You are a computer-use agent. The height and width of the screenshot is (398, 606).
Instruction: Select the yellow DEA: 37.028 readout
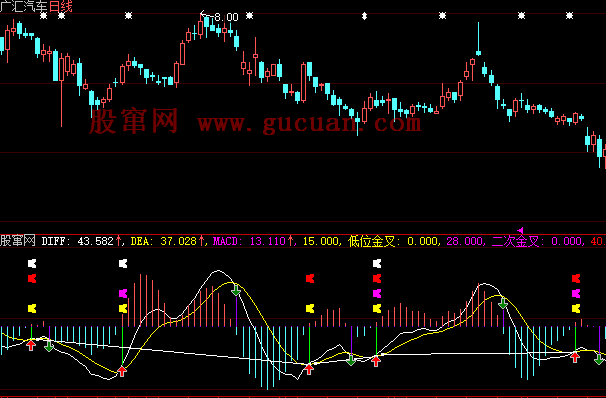(163, 242)
